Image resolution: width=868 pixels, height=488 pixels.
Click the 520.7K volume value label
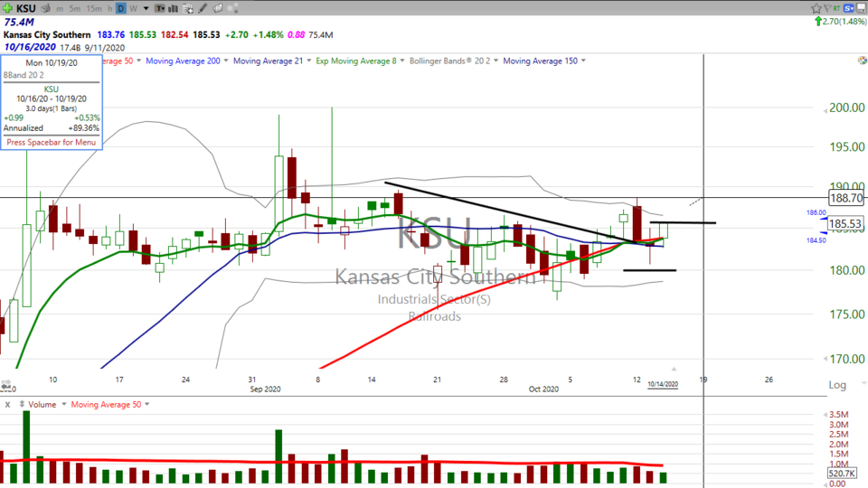tap(842, 474)
